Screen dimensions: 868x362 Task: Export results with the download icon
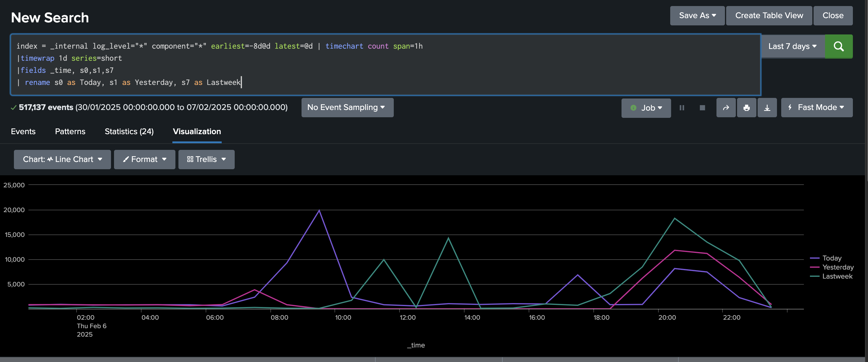click(767, 108)
